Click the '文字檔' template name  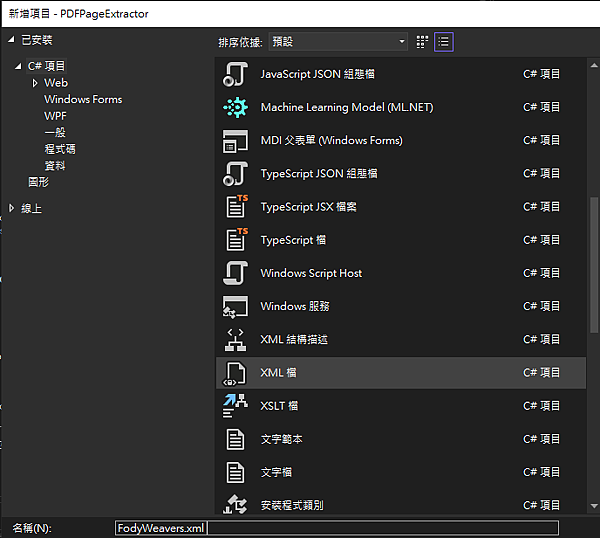276,473
